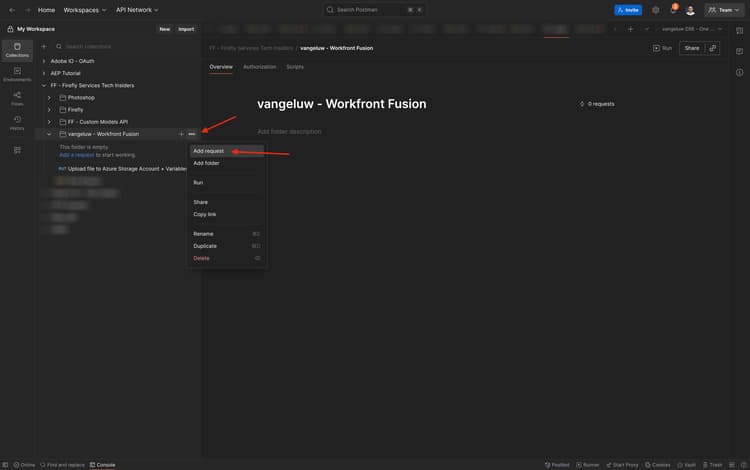Open the Flows sidebar tab

(17, 98)
